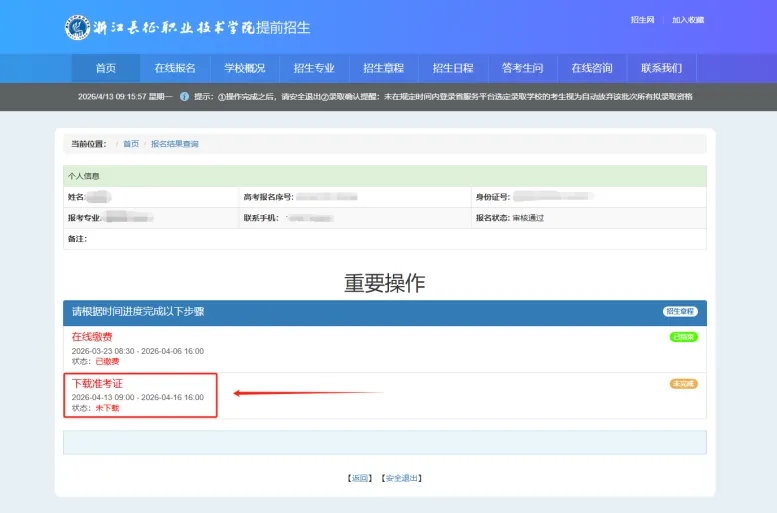Select the 招生专业 navigation item

point(314,68)
